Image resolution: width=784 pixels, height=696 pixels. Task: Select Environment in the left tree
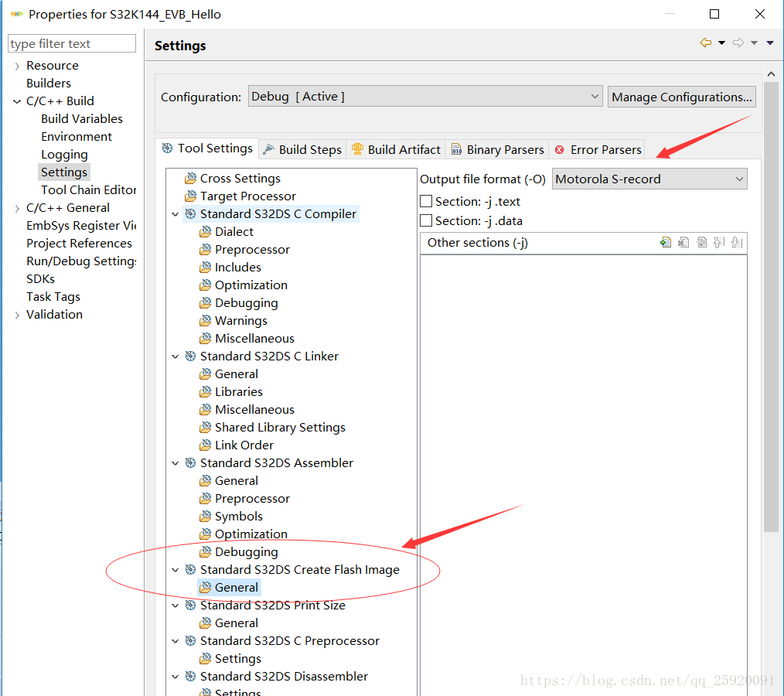pos(77,137)
